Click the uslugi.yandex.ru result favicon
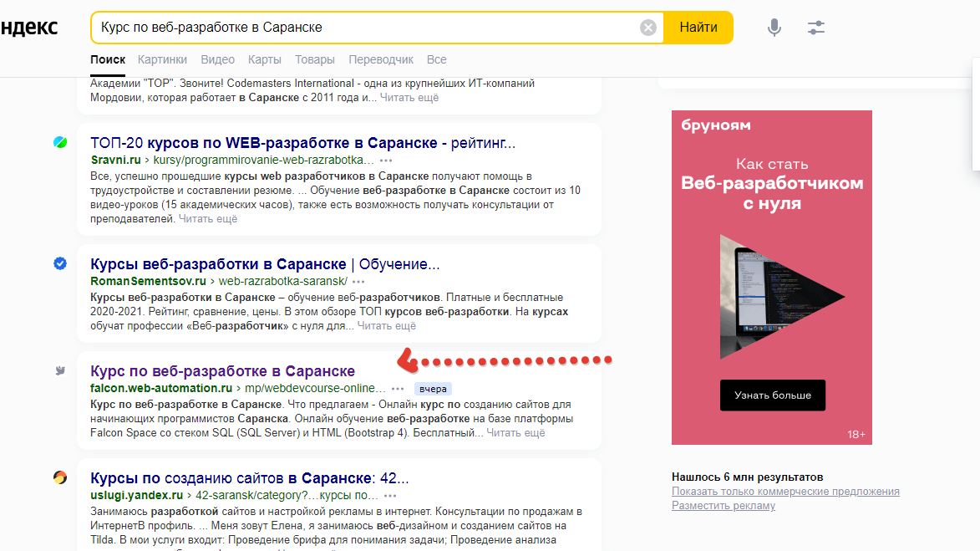The image size is (980, 551). pyautogui.click(x=60, y=477)
